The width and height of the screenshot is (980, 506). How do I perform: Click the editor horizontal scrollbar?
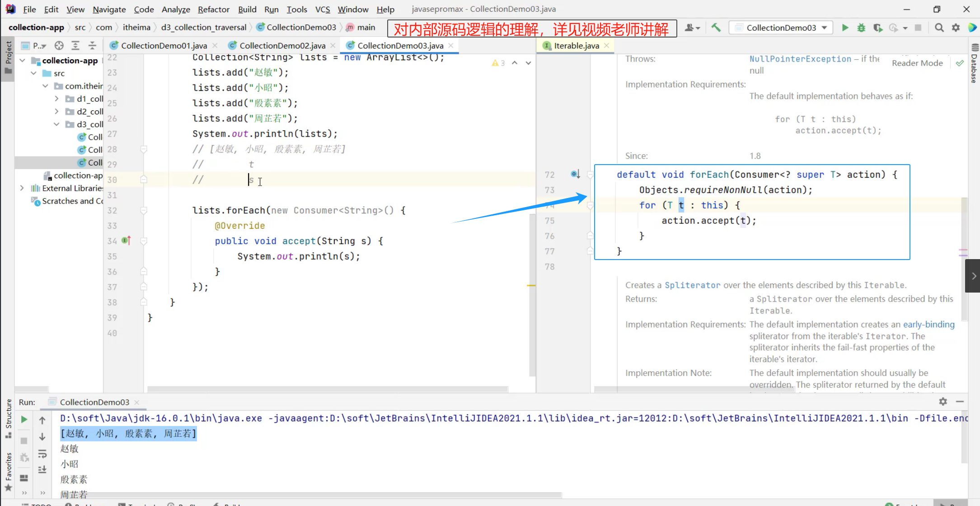(328, 389)
